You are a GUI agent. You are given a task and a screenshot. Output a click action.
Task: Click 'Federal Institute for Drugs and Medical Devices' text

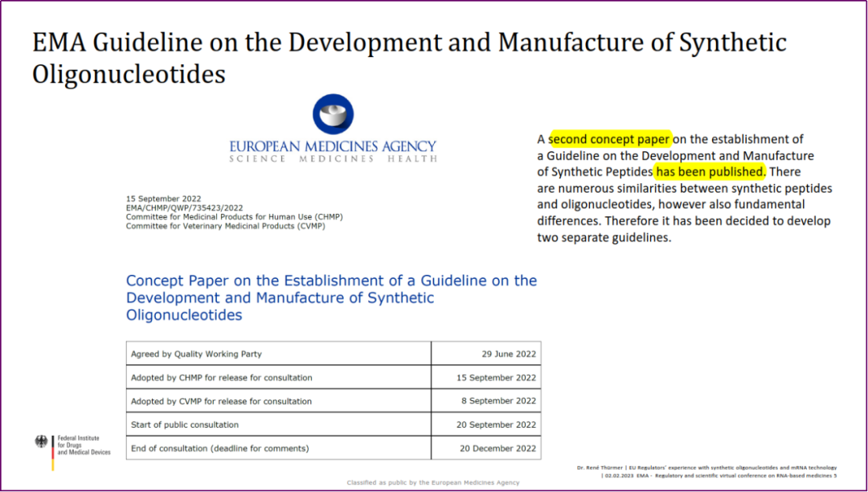[84, 445]
